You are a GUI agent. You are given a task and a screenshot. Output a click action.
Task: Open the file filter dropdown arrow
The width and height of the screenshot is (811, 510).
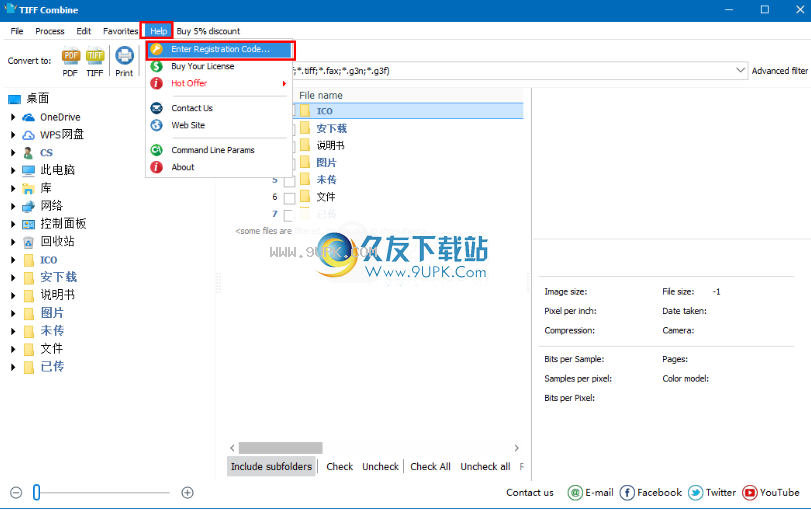click(740, 70)
